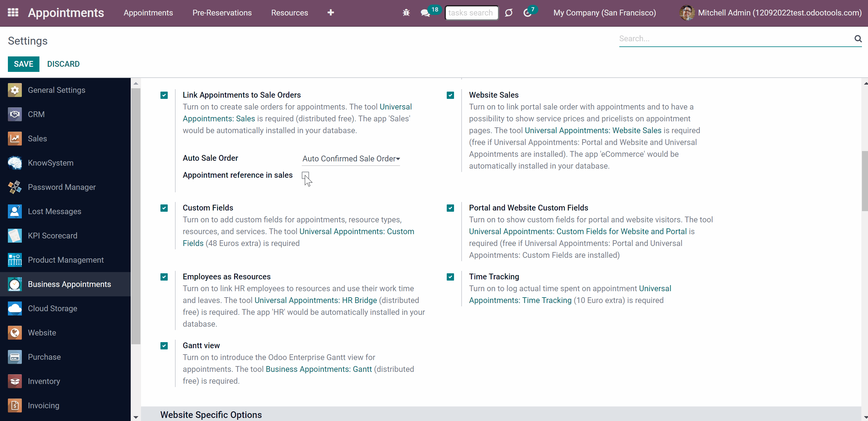Open Business Appointments: Gantt link

pos(319,369)
